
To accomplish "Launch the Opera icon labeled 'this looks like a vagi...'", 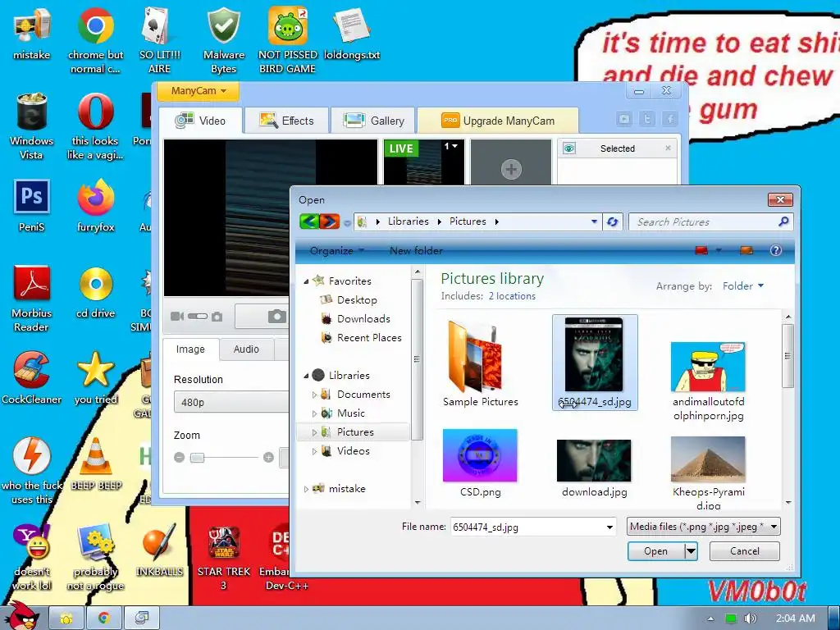I will [x=95, y=126].
